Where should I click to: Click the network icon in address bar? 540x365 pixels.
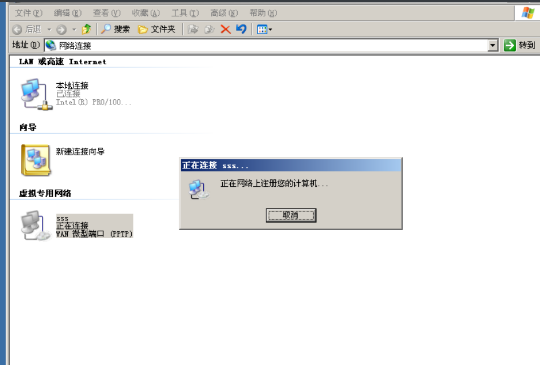[51, 45]
